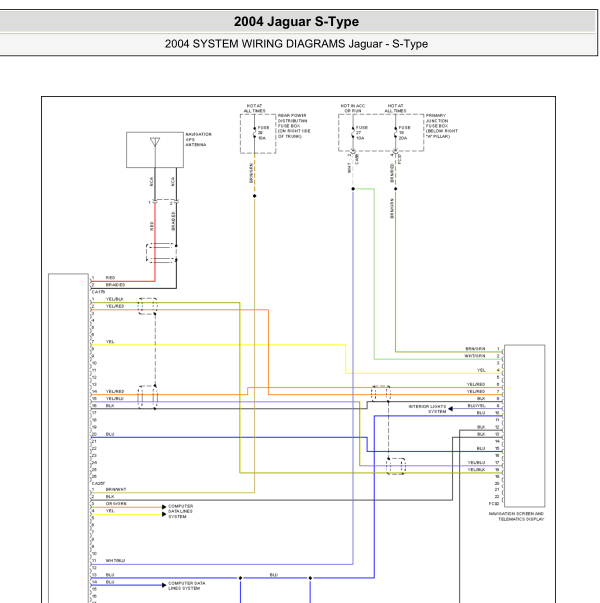Click the "YEL" label at display pin 4
The height and width of the screenshot is (603, 600).
pos(481,370)
